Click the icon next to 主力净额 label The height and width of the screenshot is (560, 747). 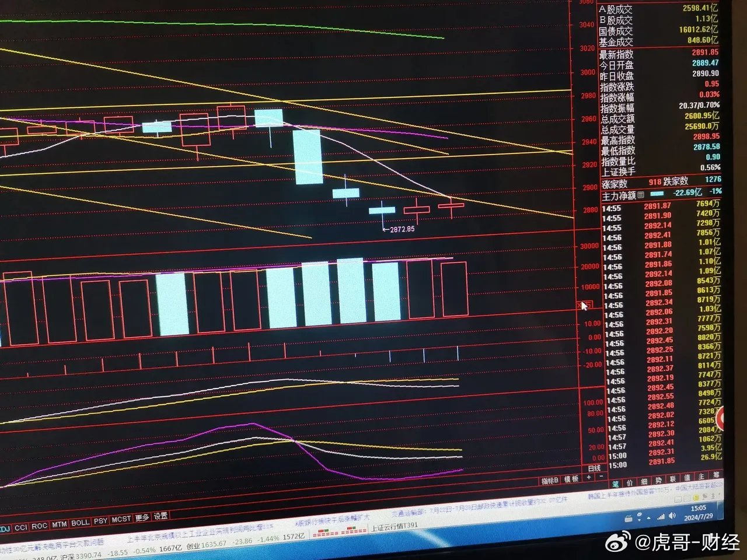(641, 195)
